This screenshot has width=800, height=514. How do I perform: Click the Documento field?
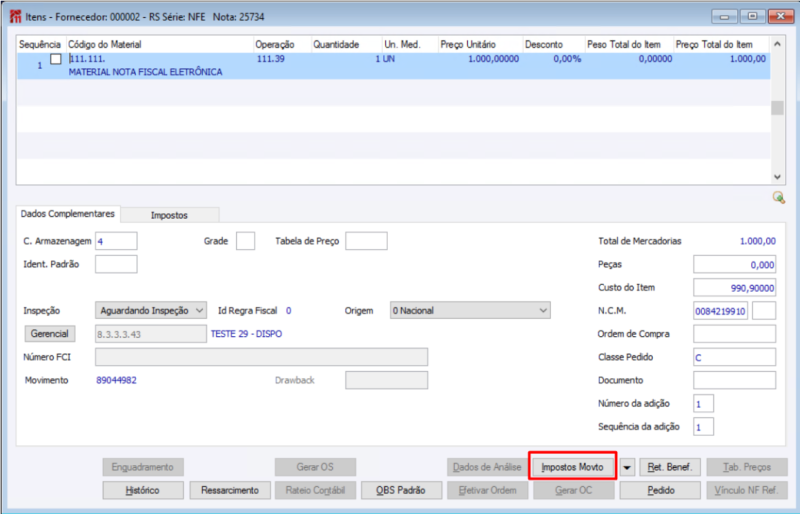735,380
